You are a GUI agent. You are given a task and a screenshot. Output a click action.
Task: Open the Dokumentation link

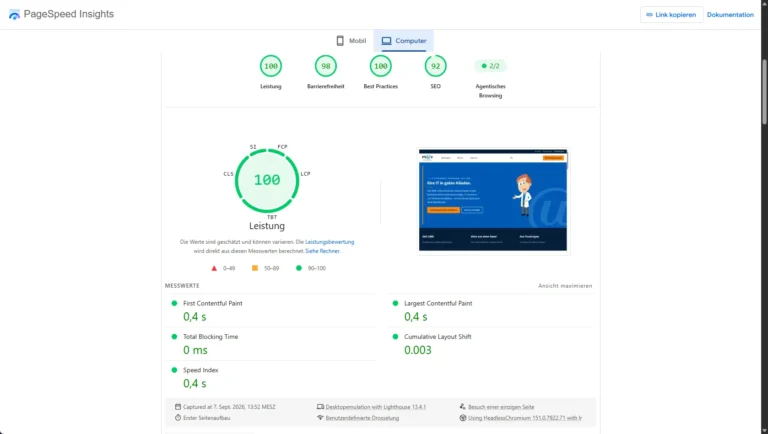pyautogui.click(x=730, y=15)
